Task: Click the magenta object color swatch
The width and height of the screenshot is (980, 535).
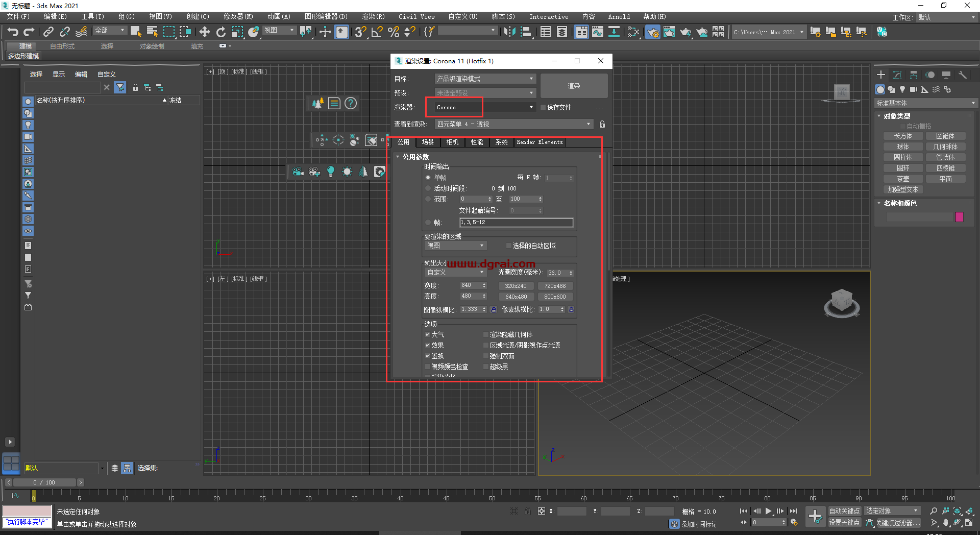Action: [x=959, y=217]
